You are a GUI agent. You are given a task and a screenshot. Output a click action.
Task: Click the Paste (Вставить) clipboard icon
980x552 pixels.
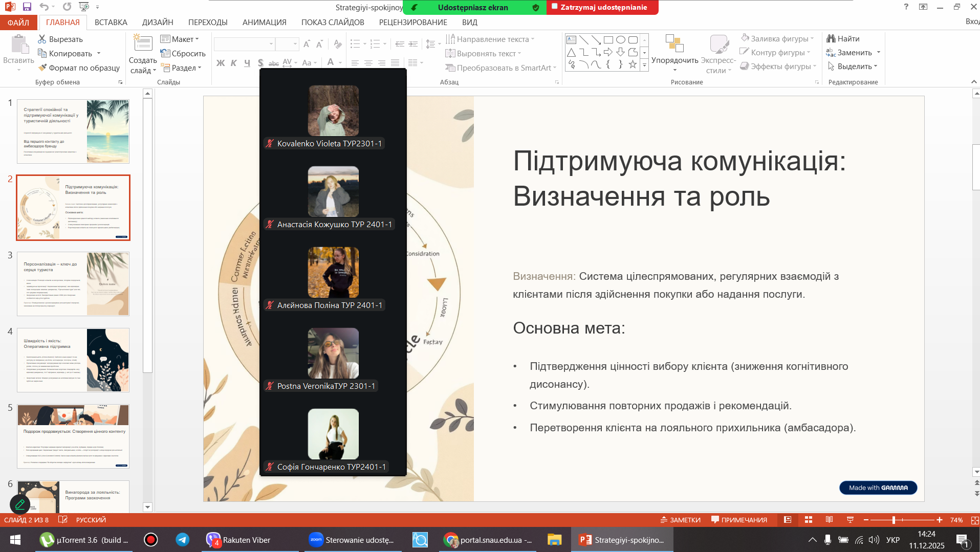point(19,45)
